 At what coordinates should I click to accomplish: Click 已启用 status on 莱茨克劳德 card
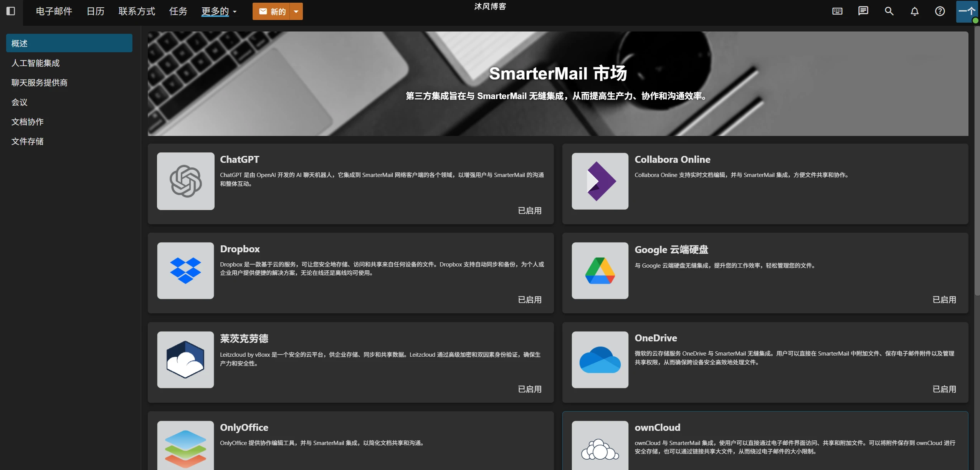pos(530,389)
